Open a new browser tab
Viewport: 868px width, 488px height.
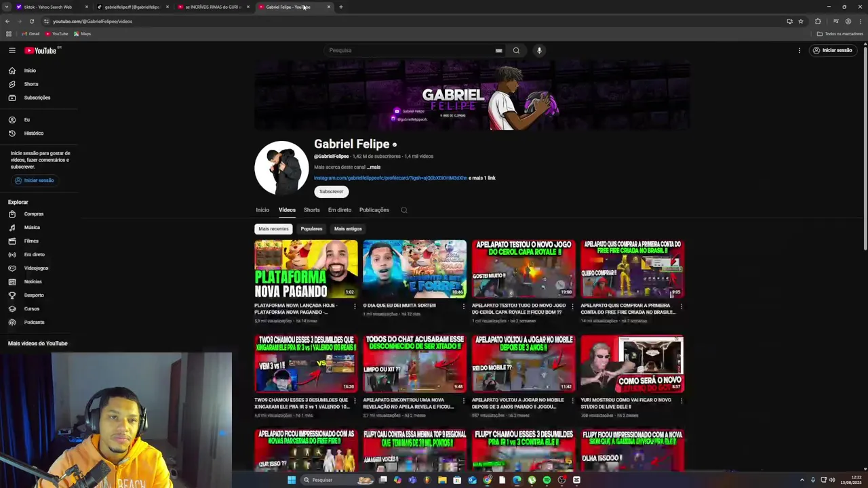341,7
